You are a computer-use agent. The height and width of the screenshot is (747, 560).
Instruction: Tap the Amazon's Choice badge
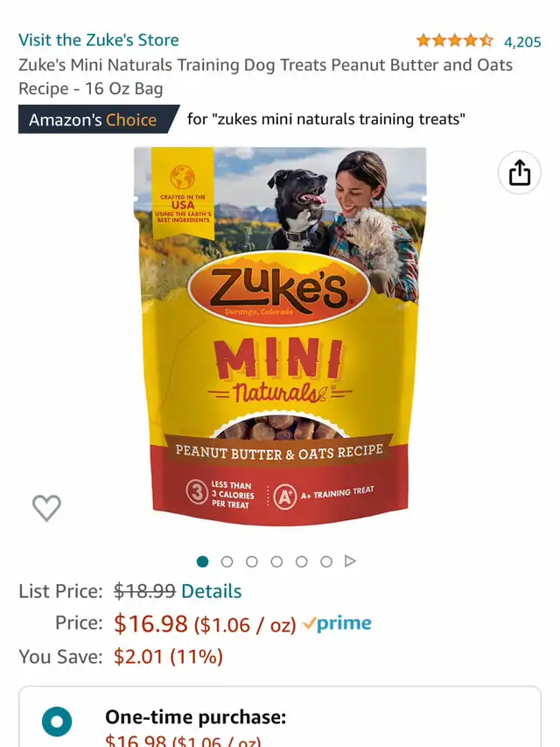coord(99,119)
